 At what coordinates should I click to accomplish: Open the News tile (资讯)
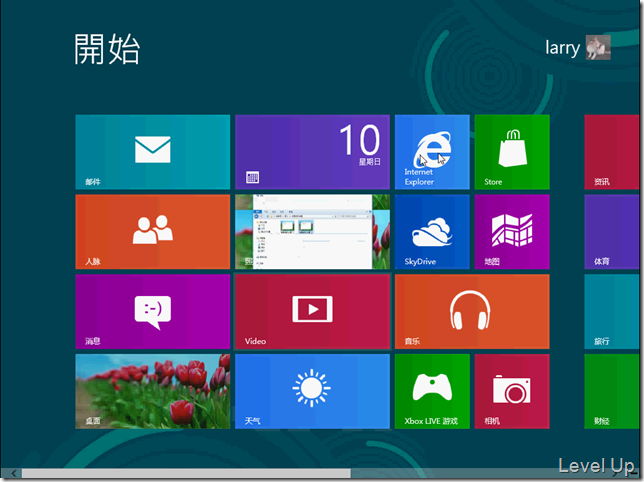pyautogui.click(x=612, y=152)
